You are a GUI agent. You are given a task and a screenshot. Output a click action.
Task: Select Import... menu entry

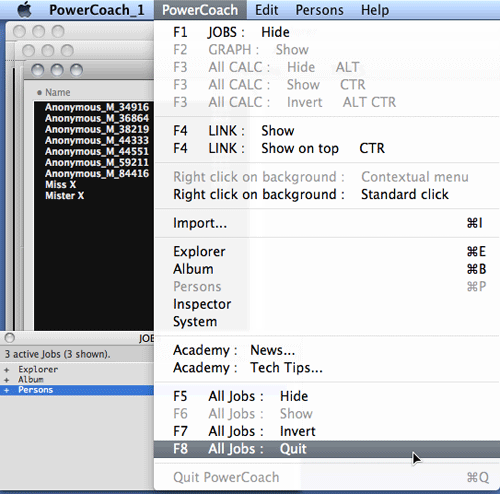coord(327,223)
